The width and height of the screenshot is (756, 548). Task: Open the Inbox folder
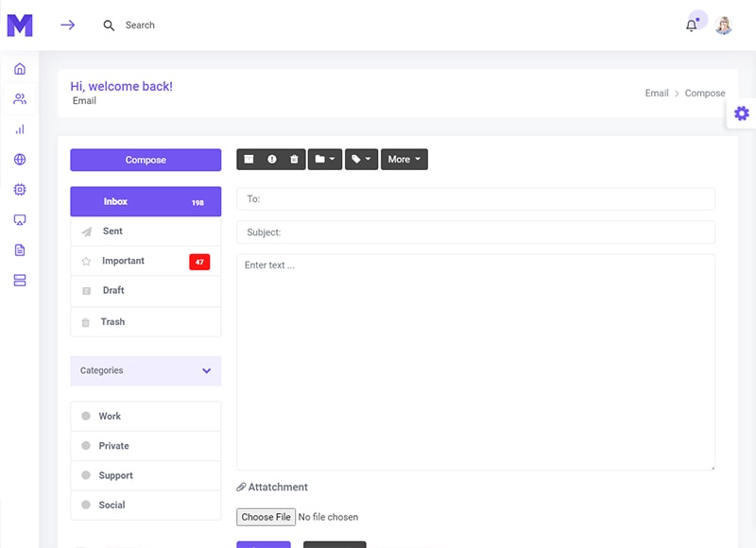click(x=146, y=202)
